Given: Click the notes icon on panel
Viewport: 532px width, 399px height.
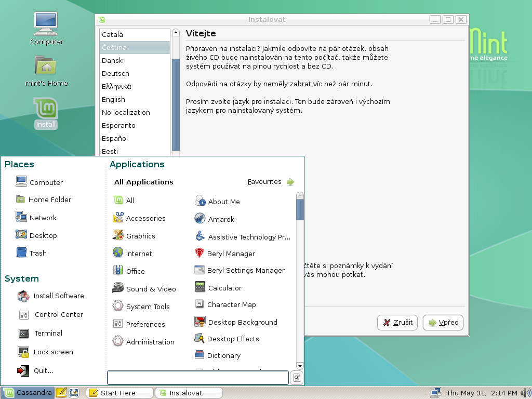Looking at the screenshot, I should tap(61, 393).
